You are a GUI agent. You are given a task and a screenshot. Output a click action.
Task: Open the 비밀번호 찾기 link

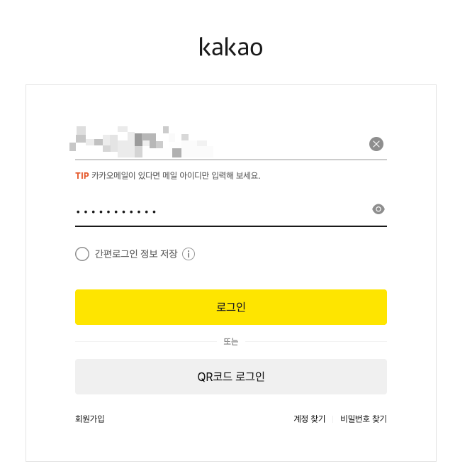click(x=364, y=419)
